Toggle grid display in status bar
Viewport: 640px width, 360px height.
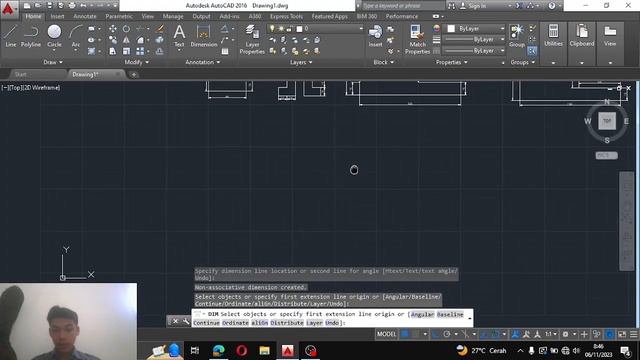404,334
